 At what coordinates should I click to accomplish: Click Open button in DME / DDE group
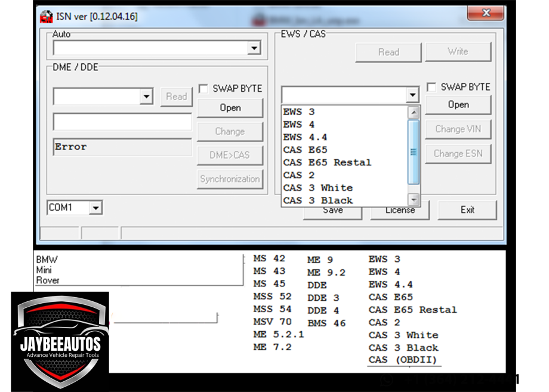[230, 108]
